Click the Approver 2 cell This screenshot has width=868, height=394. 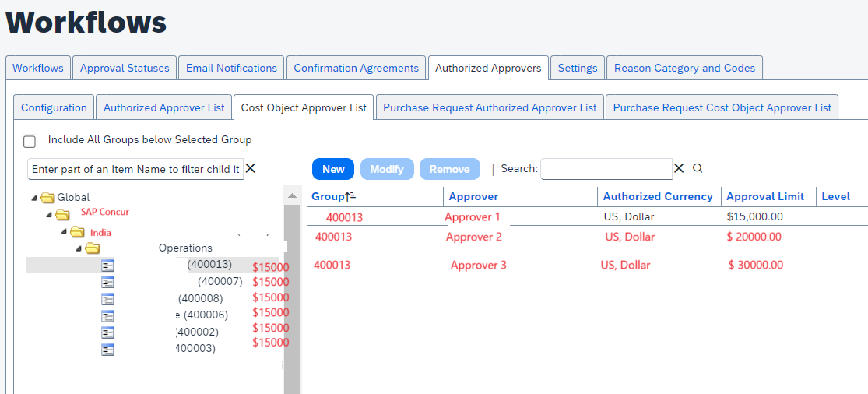coord(474,237)
